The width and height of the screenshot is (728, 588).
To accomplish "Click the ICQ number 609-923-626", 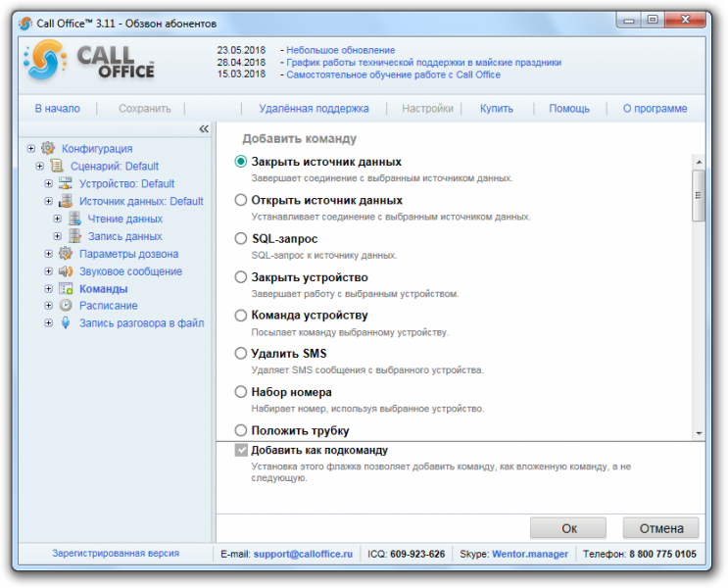I will pyautogui.click(x=417, y=554).
